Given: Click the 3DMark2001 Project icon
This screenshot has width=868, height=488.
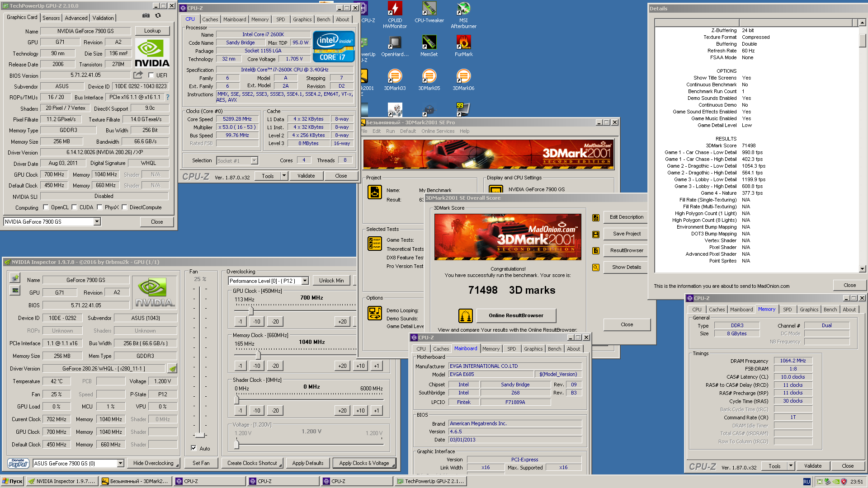Looking at the screenshot, I should 375,192.
